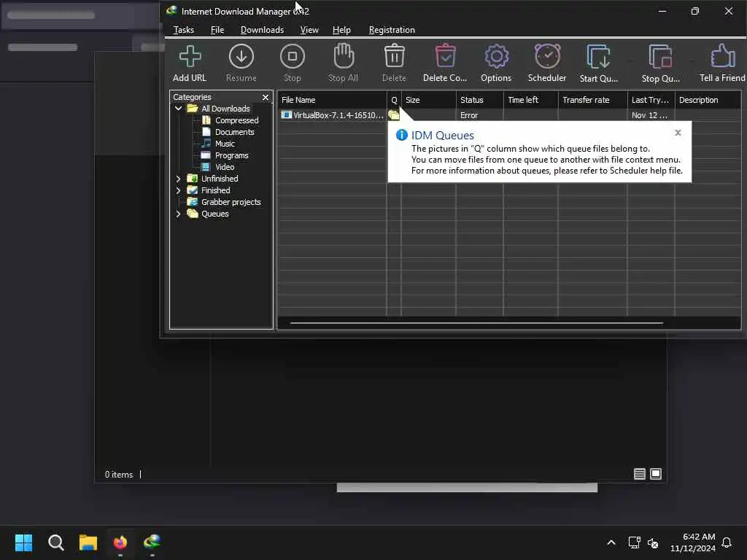This screenshot has height=560, width=747.
Task: Open the clock and date flyout
Action: pyautogui.click(x=693, y=542)
